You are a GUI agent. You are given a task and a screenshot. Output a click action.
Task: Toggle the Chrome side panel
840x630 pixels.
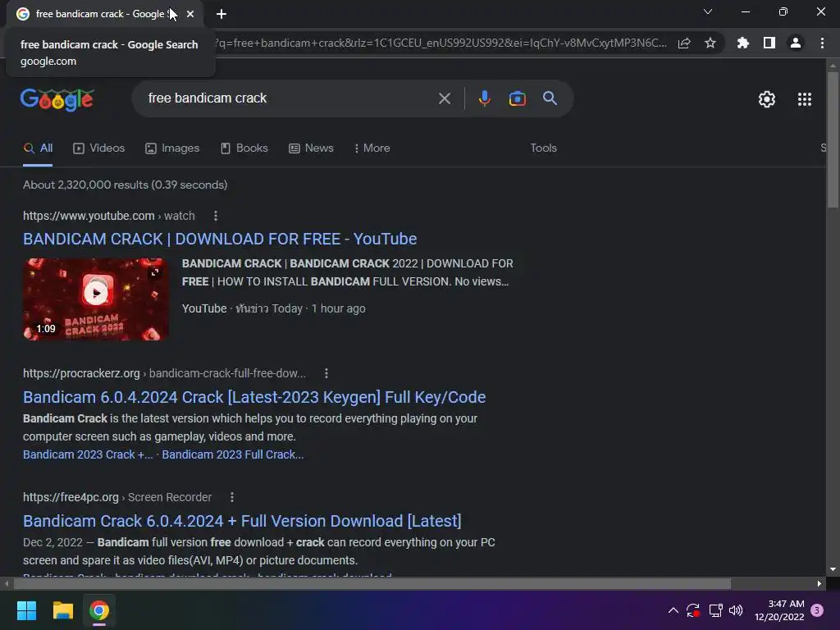tap(769, 43)
